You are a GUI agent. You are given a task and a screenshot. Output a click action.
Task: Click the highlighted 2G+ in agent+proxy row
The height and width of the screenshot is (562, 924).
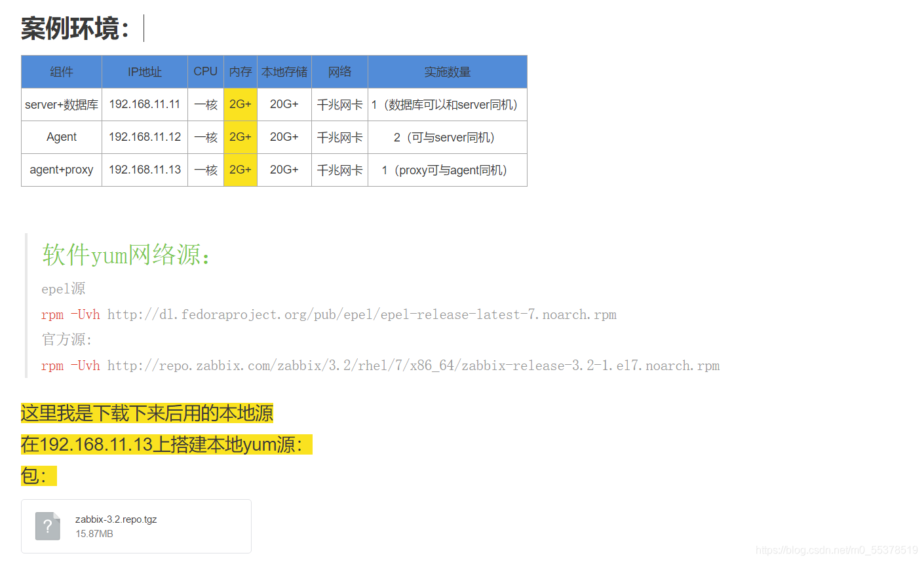241,170
